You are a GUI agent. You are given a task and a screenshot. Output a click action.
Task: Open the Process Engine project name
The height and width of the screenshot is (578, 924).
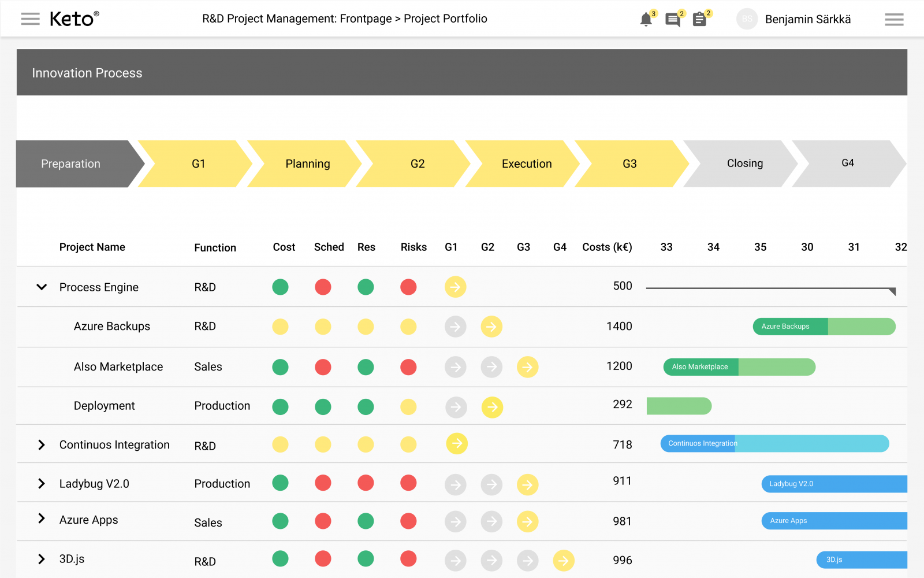click(x=99, y=287)
